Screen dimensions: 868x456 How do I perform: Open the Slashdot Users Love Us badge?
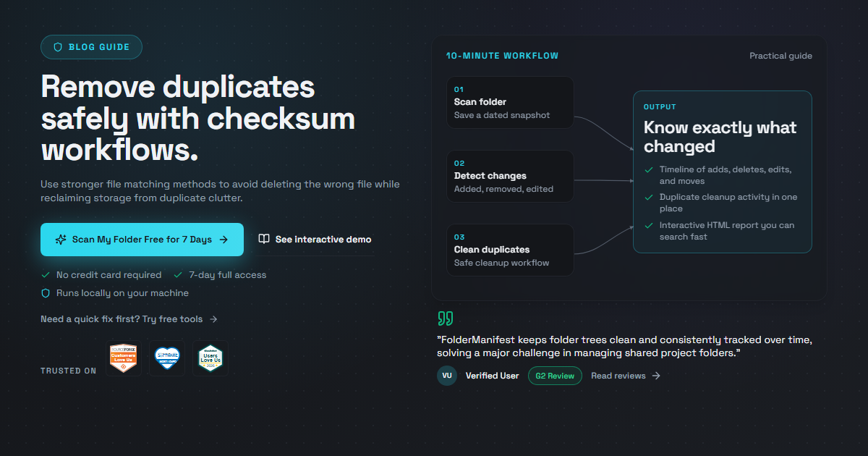[210, 358]
